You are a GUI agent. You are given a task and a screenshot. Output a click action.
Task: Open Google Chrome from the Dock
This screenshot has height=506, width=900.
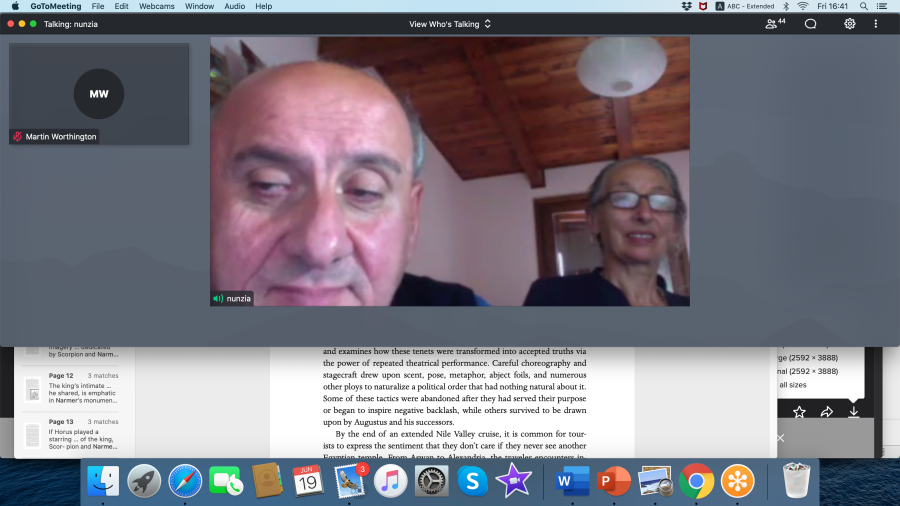(x=696, y=481)
